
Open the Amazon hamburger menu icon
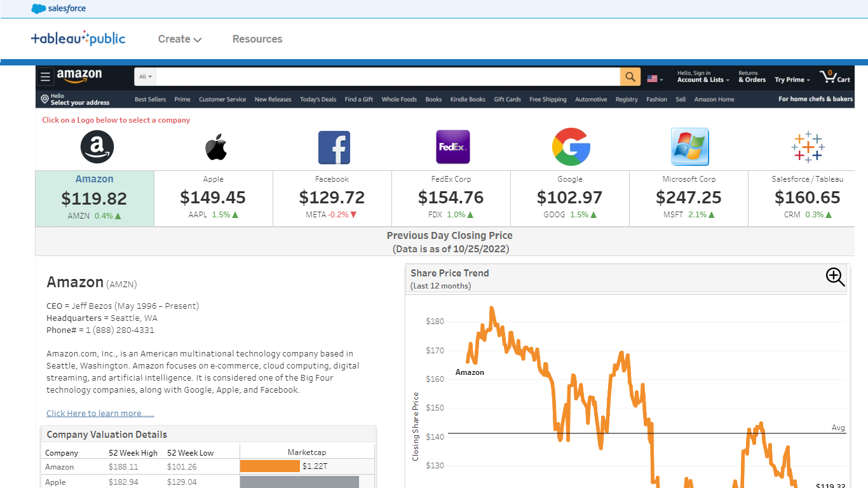[45, 77]
